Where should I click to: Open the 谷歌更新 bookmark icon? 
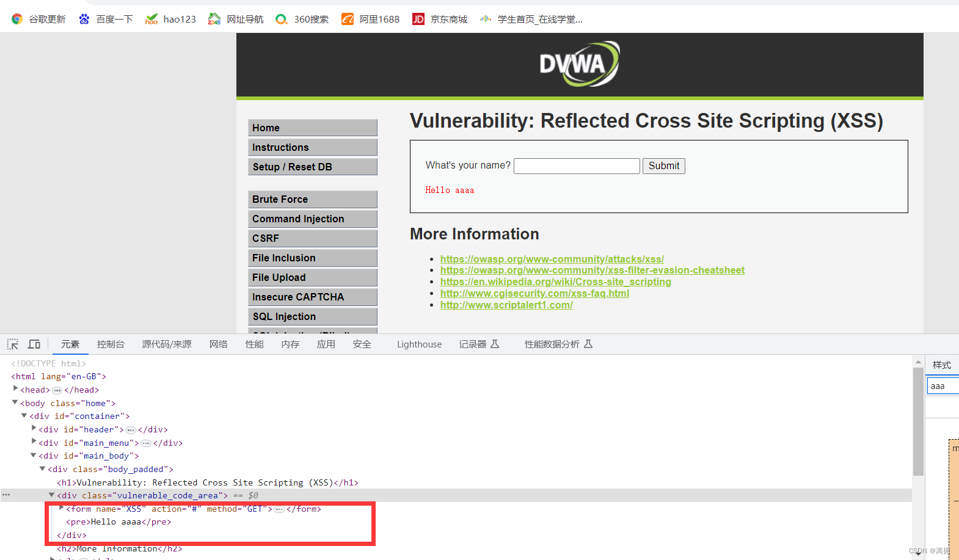coord(17,19)
